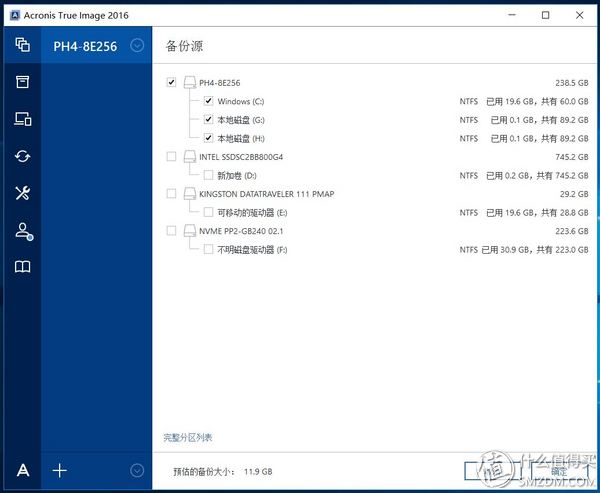Click the PH4-8E256 disk name in tree
The image size is (600, 493).
click(x=220, y=83)
